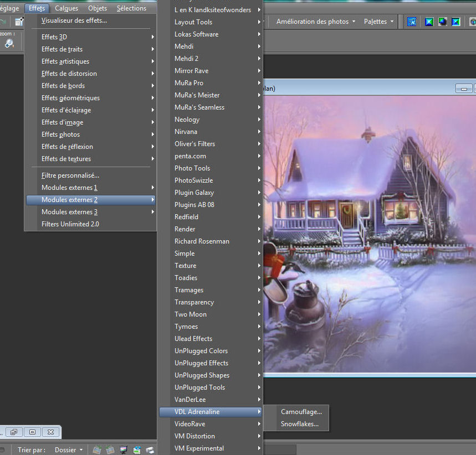Open the VM Distortion submenu
Screen dimensions: 476x455
[x=211, y=436]
